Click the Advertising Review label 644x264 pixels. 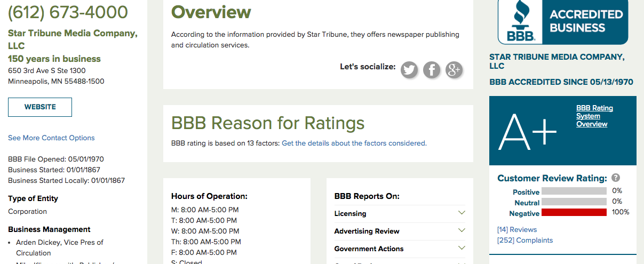click(x=367, y=231)
